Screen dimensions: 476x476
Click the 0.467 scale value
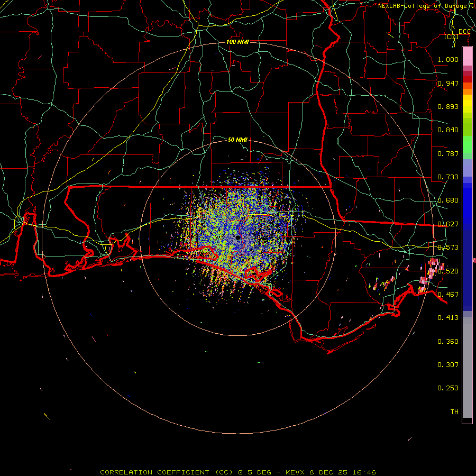pyautogui.click(x=448, y=295)
